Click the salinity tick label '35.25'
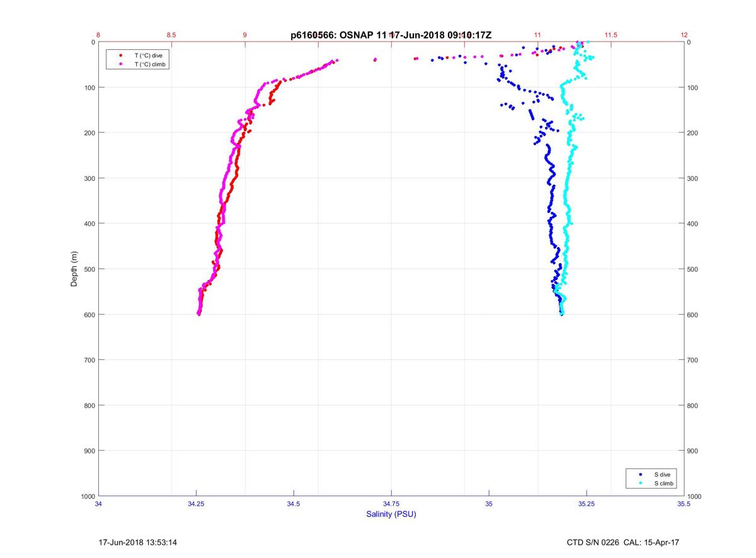The width and height of the screenshot is (756, 558). click(587, 504)
